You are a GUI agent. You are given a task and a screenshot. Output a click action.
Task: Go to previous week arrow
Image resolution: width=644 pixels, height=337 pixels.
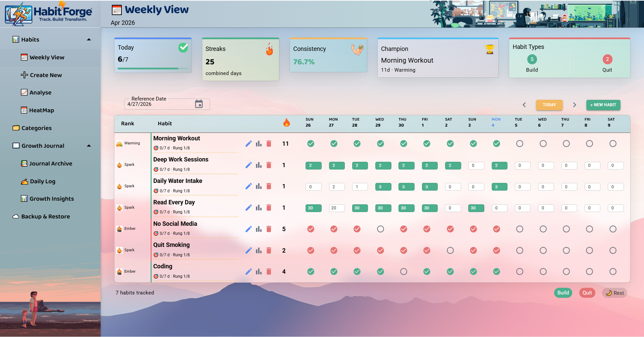coord(524,105)
